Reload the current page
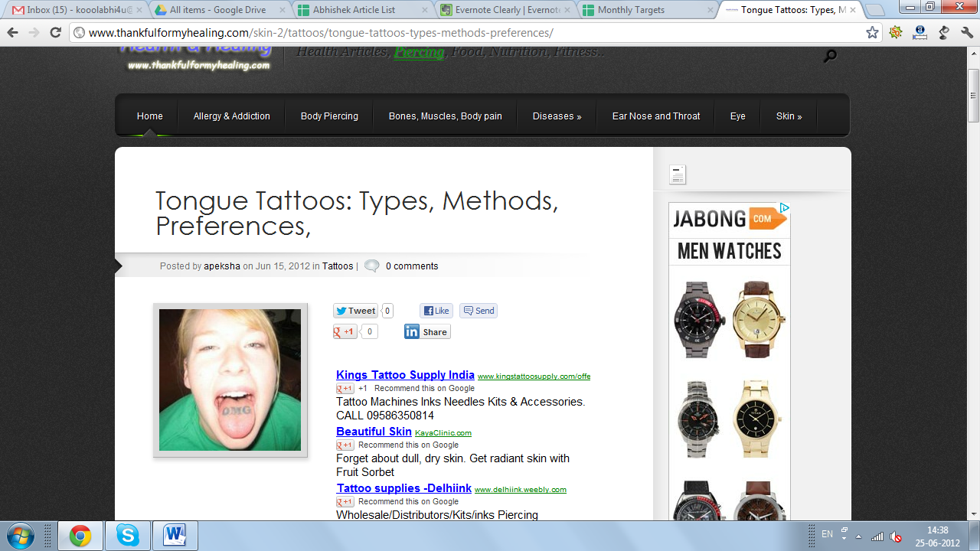This screenshot has width=980, height=551. coord(55,33)
